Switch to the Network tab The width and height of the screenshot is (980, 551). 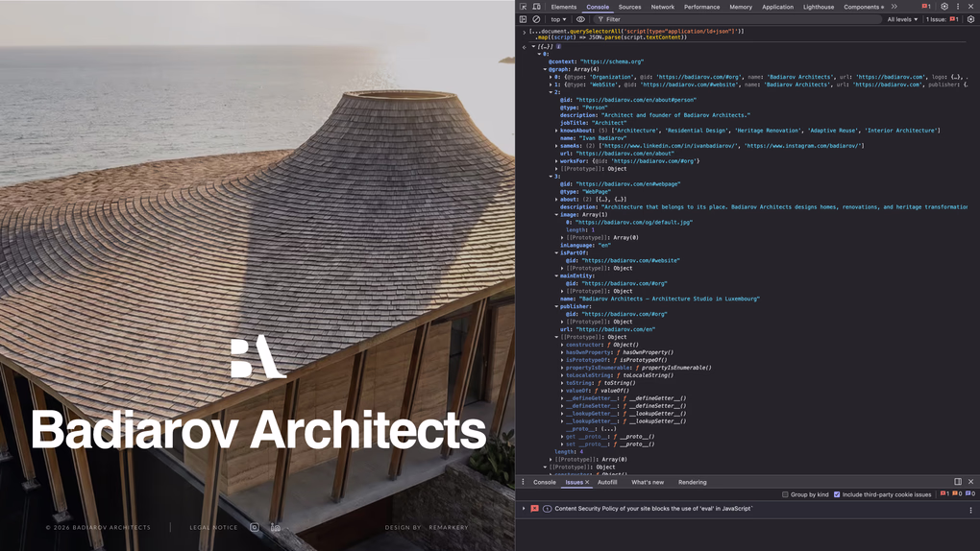[x=663, y=7]
